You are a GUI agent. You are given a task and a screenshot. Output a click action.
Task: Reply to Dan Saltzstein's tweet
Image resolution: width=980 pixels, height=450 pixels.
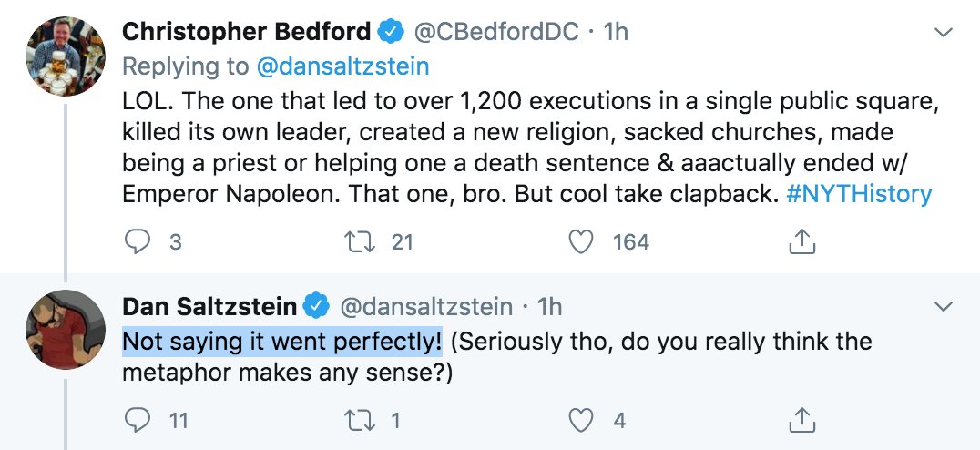coord(136,420)
